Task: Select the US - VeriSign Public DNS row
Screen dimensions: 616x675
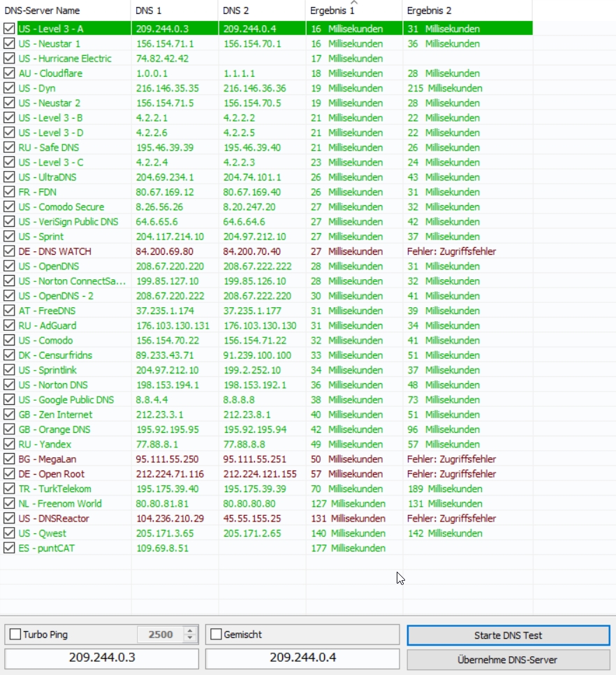Action: tap(68, 222)
